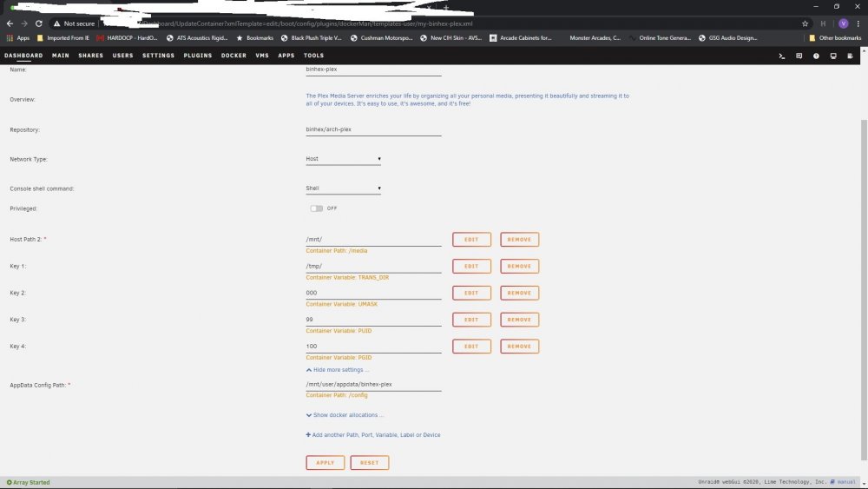
Task: Click the Key 1 /tmp/ field
Action: tap(373, 267)
